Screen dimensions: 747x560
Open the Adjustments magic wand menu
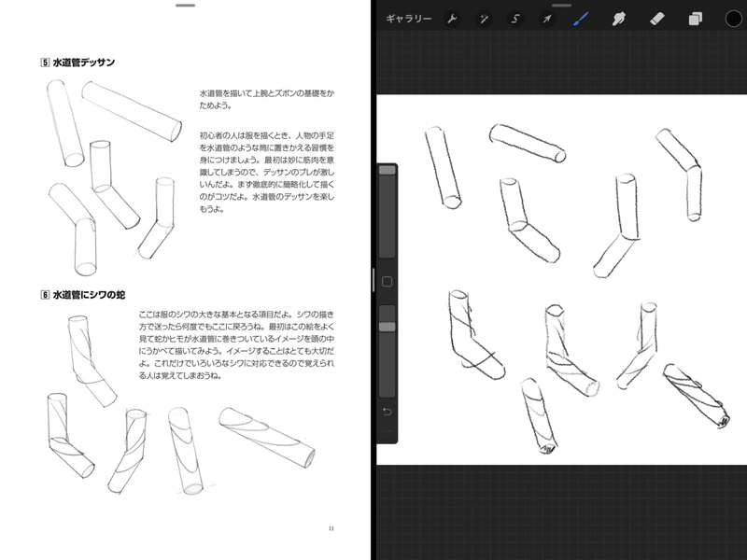pyautogui.click(x=483, y=19)
